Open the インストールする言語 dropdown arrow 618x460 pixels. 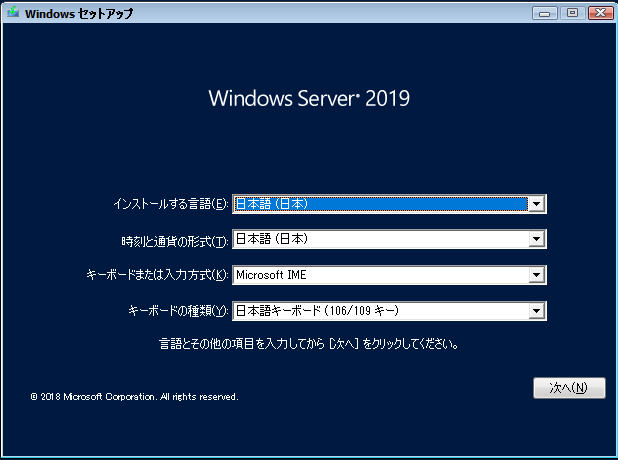click(x=536, y=204)
